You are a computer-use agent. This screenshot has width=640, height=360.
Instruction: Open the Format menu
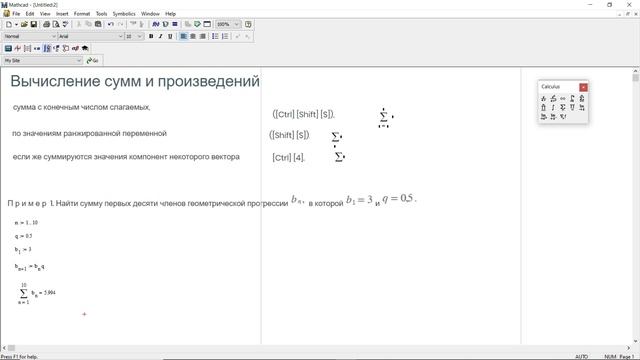82,13
